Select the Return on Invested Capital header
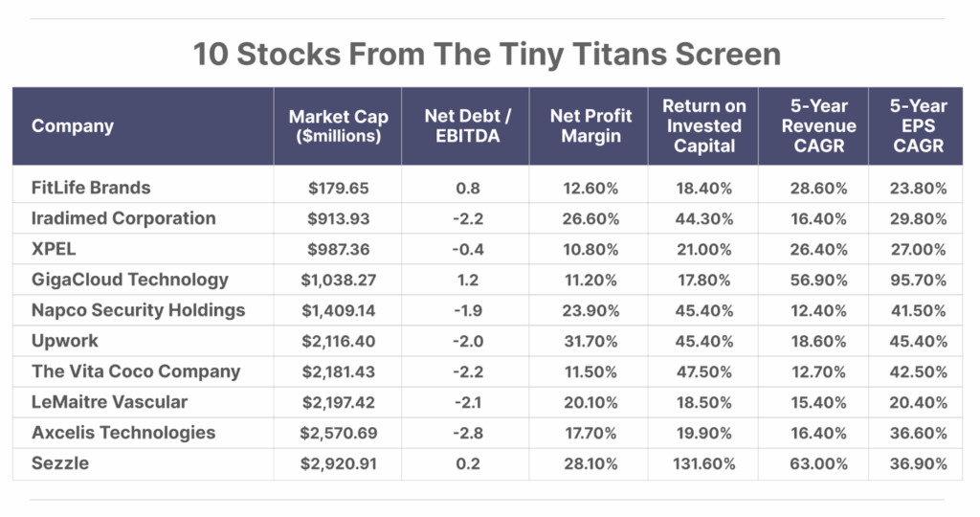The width and height of the screenshot is (980, 517). pos(704,126)
